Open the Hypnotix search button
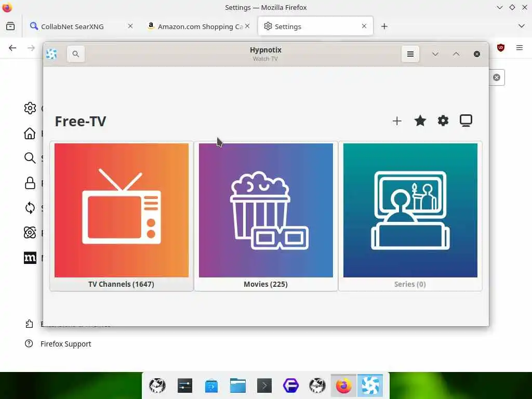The width and height of the screenshot is (532, 399). [76, 54]
